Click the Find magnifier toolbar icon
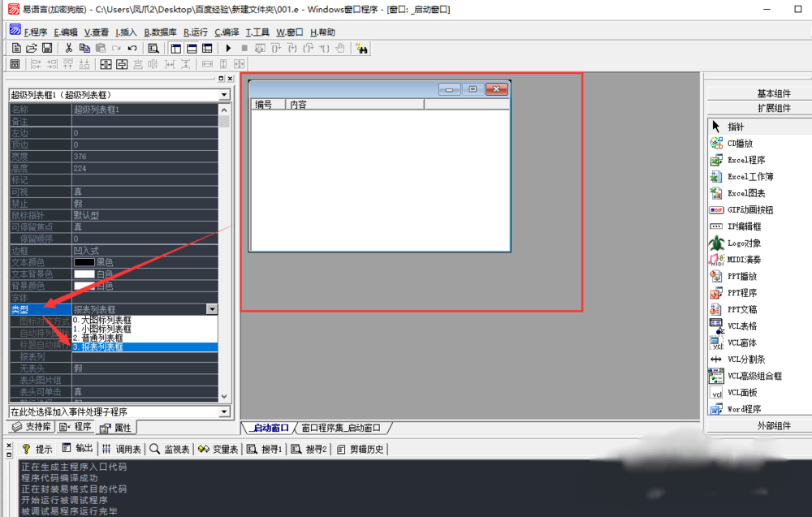Screen dimensions: 812x517 (153, 48)
